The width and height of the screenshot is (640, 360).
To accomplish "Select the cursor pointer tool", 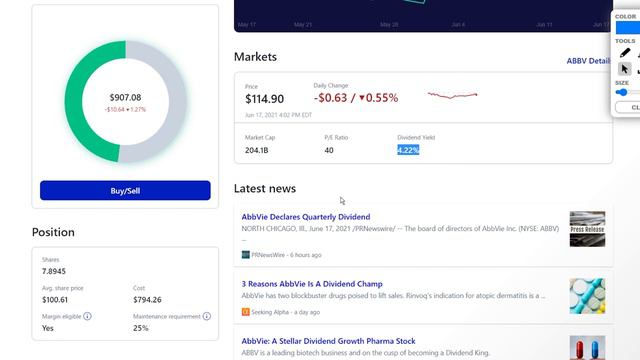I will click(x=624, y=69).
